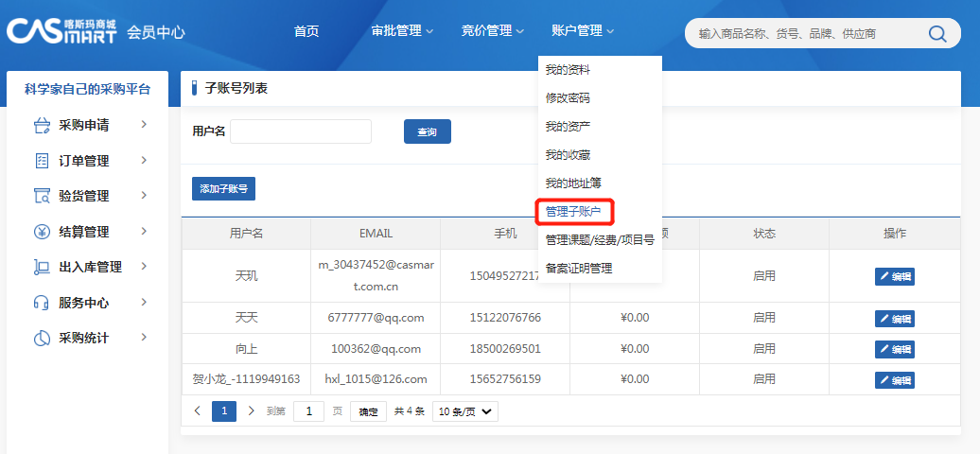Click the search magnifier icon
The image size is (980, 454).
pyautogui.click(x=936, y=34)
